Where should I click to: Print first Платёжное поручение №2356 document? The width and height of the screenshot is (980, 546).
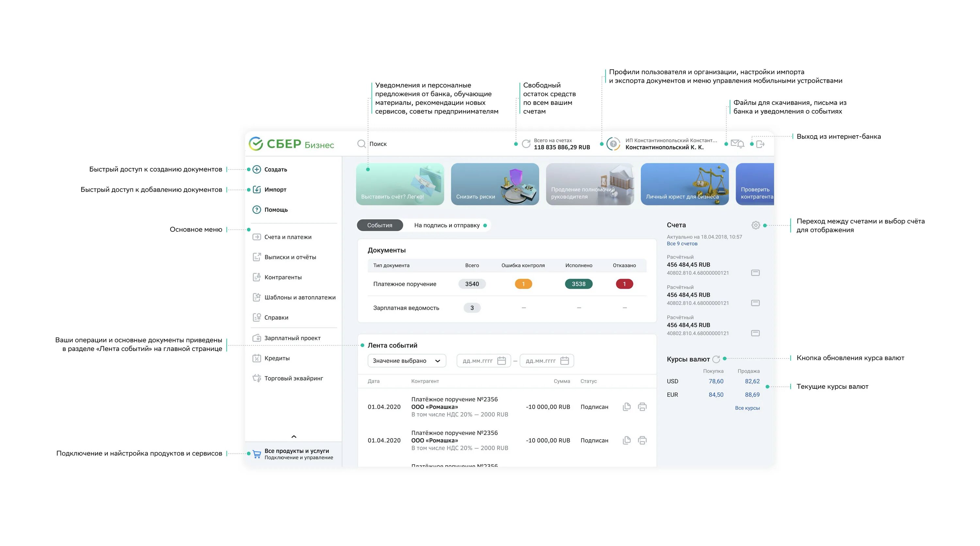click(642, 407)
